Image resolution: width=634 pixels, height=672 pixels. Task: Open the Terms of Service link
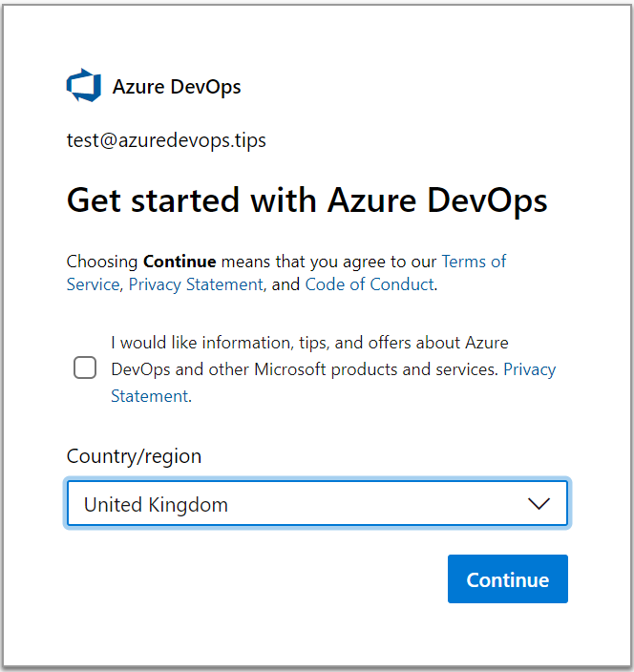tap(474, 262)
